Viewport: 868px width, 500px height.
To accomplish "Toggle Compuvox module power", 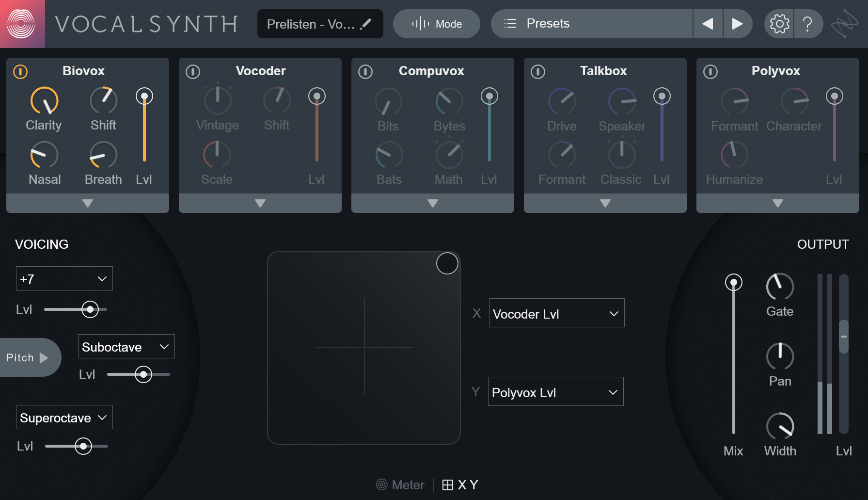I will (365, 72).
